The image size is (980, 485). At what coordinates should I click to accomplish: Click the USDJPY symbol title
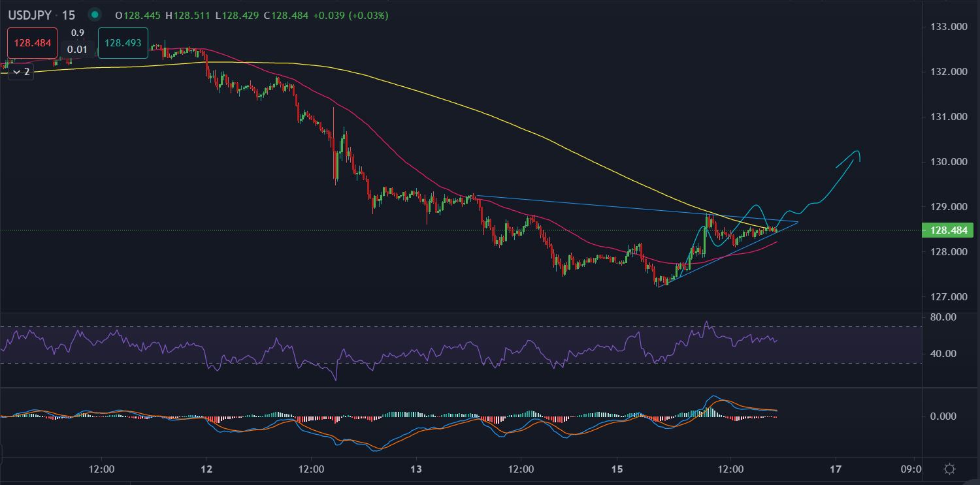[x=30, y=15]
